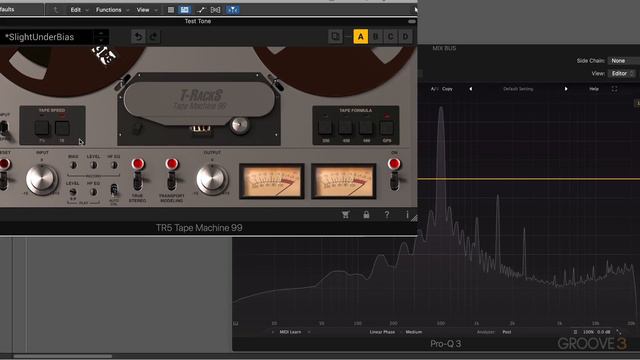Flip the Tape Machine ON power switch
The width and height of the screenshot is (640, 360).
(x=394, y=180)
